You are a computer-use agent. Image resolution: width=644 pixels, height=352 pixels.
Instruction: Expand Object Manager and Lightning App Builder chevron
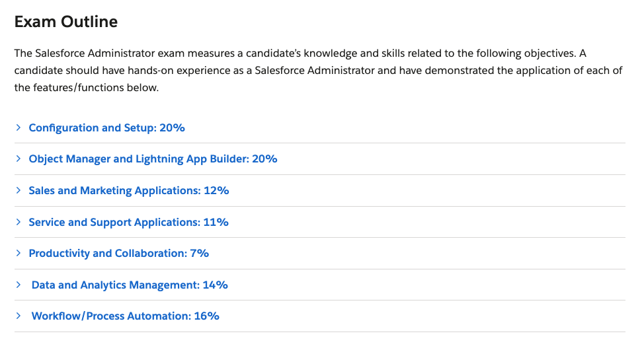[x=19, y=159]
